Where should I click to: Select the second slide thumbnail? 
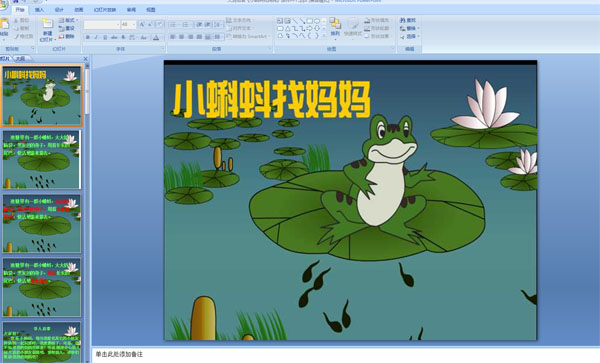click(x=42, y=160)
